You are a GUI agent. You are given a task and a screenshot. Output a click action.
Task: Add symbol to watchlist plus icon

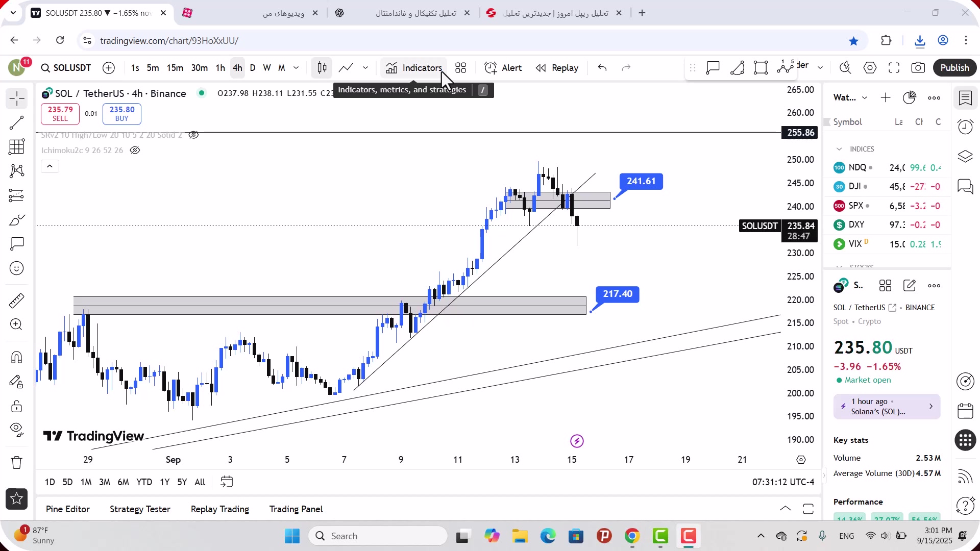coord(886,97)
